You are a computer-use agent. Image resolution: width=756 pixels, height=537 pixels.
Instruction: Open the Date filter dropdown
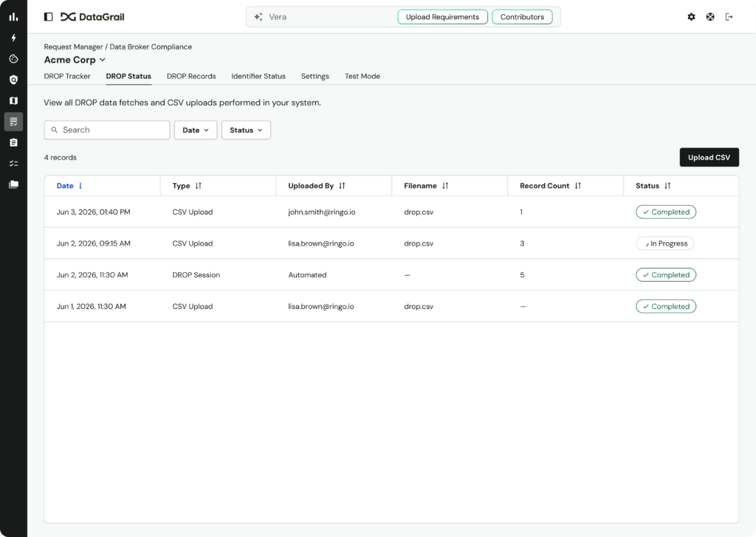(196, 130)
